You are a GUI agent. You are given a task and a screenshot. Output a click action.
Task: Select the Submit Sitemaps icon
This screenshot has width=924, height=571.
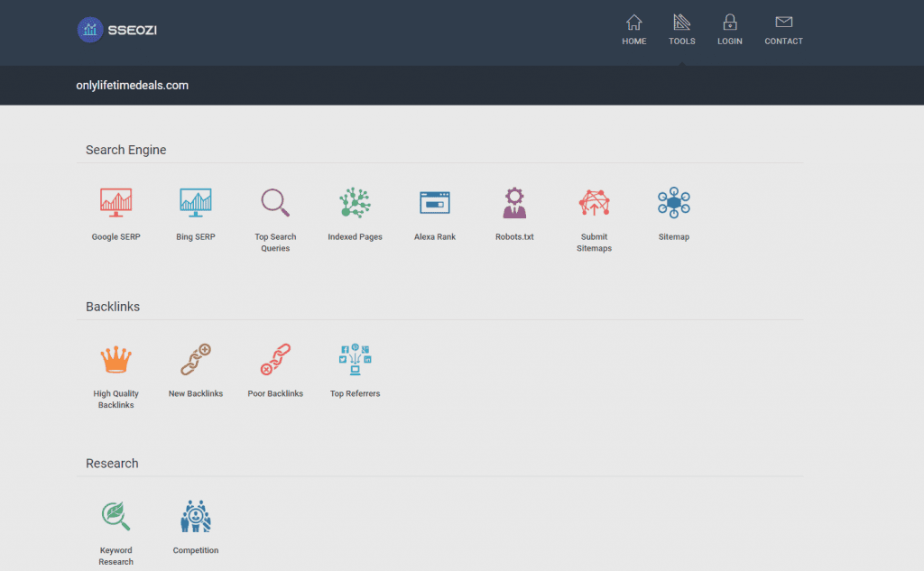pos(594,203)
